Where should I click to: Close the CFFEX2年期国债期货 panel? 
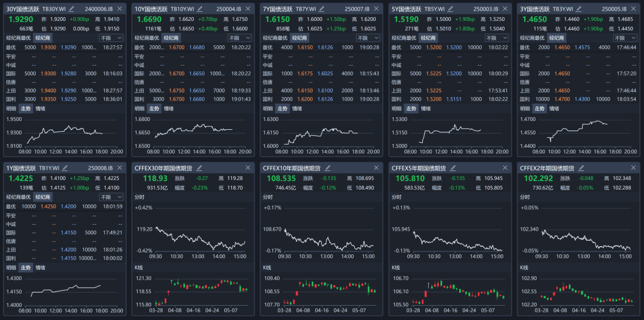tap(633, 168)
